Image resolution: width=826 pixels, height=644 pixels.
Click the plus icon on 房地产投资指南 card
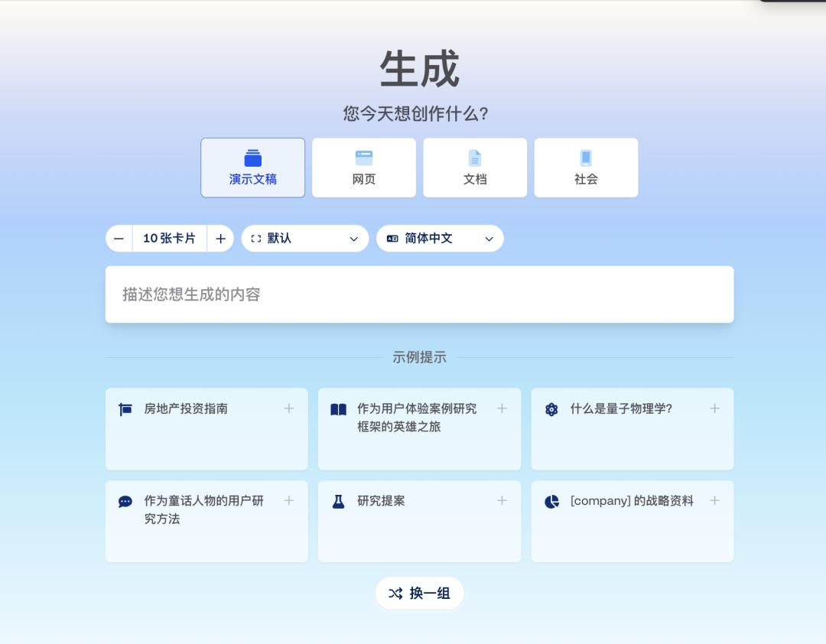tap(289, 408)
